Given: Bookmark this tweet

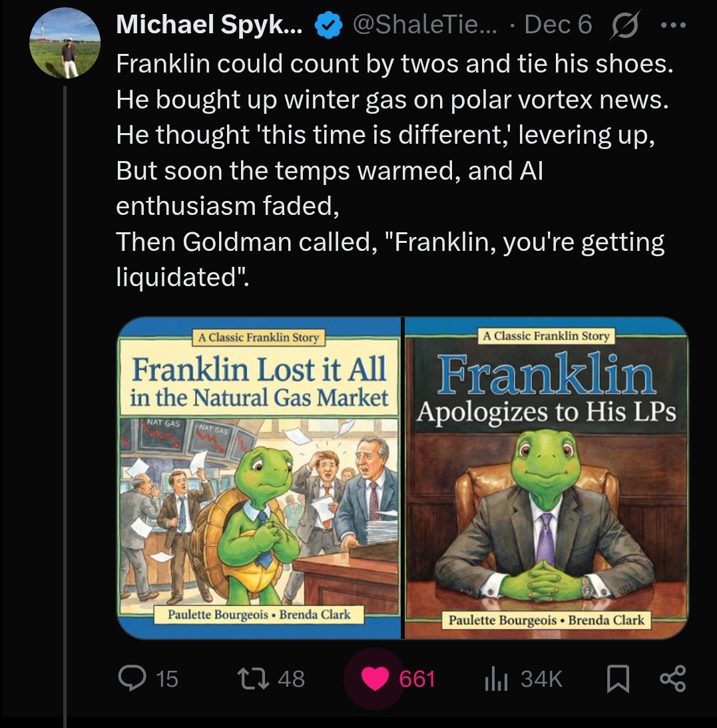Looking at the screenshot, I should point(618,678).
